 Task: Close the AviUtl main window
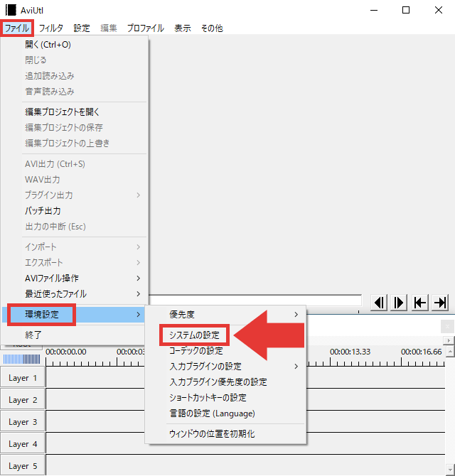coord(439,11)
